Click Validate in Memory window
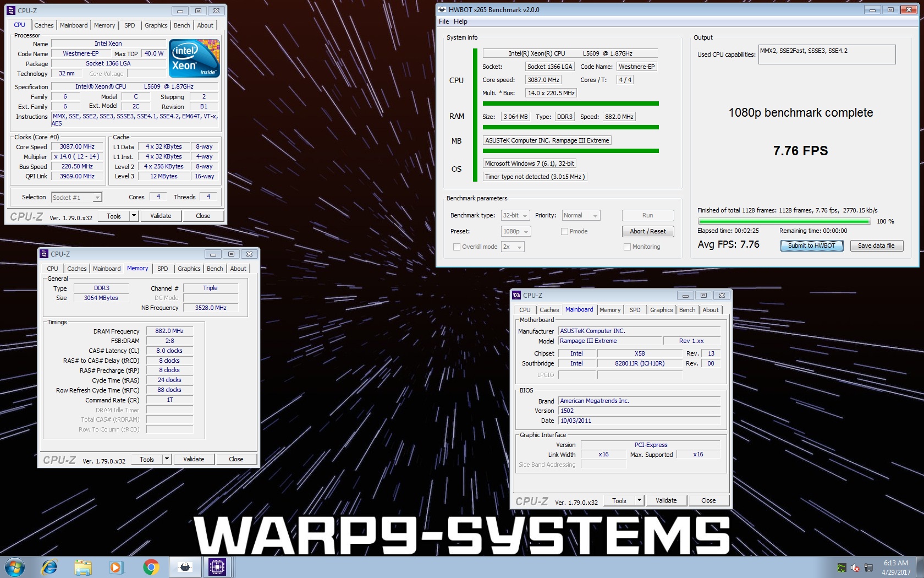 [x=194, y=459]
